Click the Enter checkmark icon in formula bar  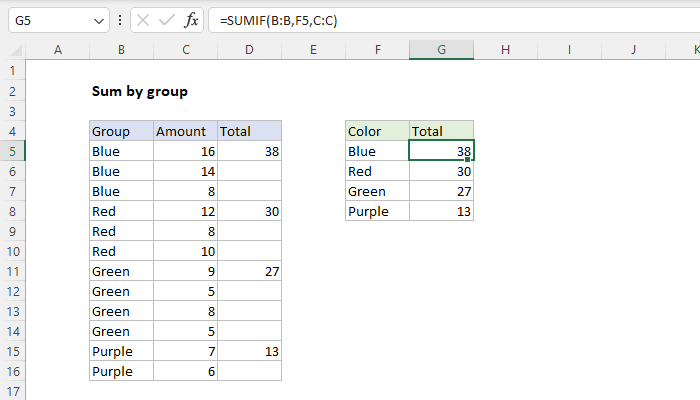pyautogui.click(x=167, y=20)
